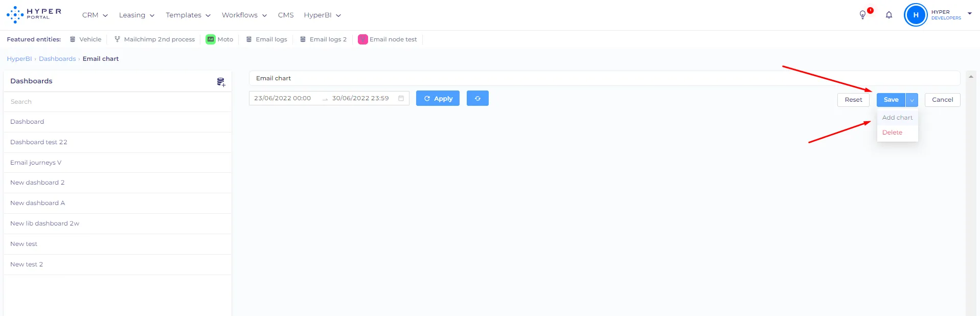Click the Save button
This screenshot has width=980, height=316.
(891, 100)
